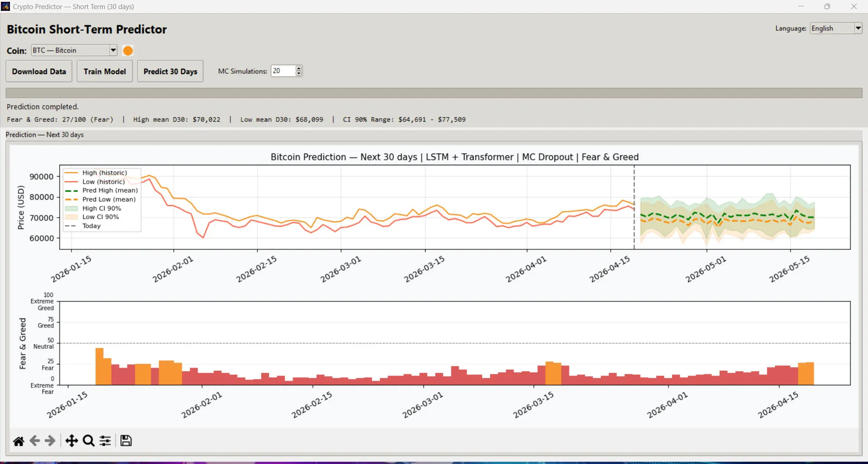Minimize the Crypto Predictor window
Viewport: 868px width, 464px height.
801,6
